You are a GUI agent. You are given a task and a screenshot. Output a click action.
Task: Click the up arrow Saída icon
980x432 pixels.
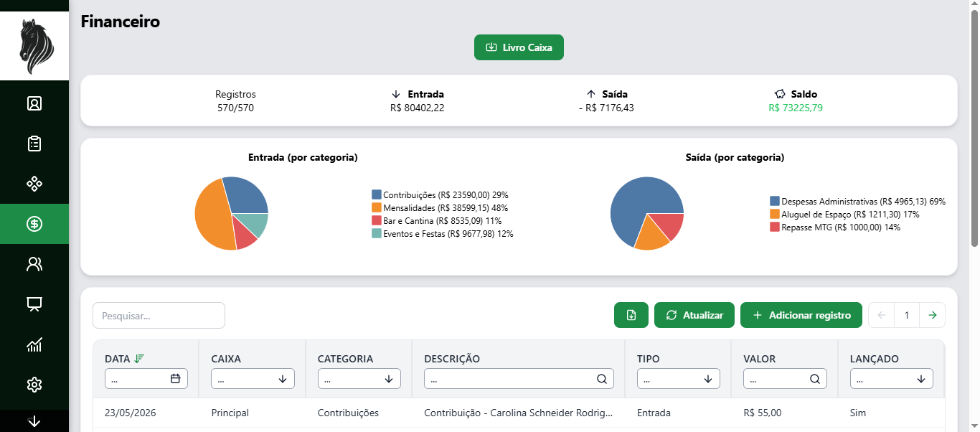[591, 94]
